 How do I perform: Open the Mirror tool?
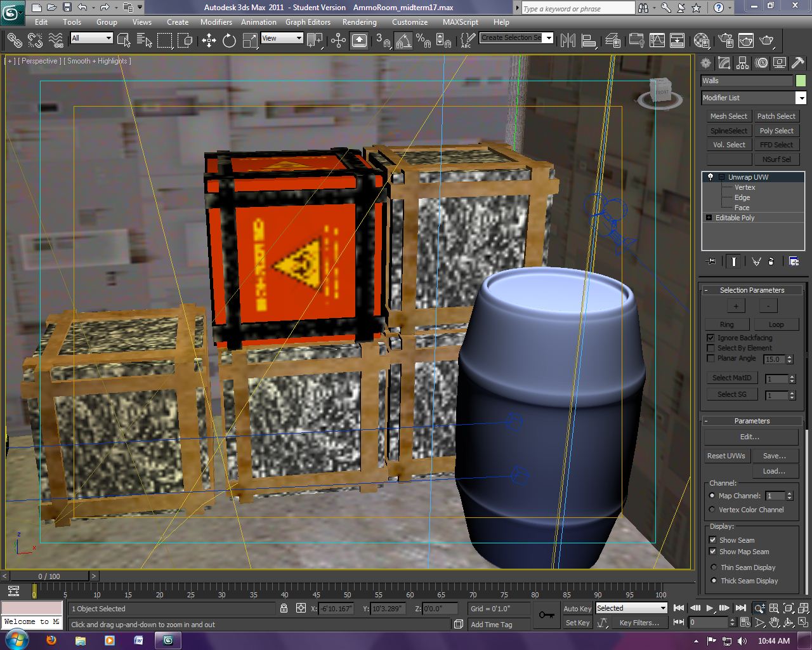568,41
